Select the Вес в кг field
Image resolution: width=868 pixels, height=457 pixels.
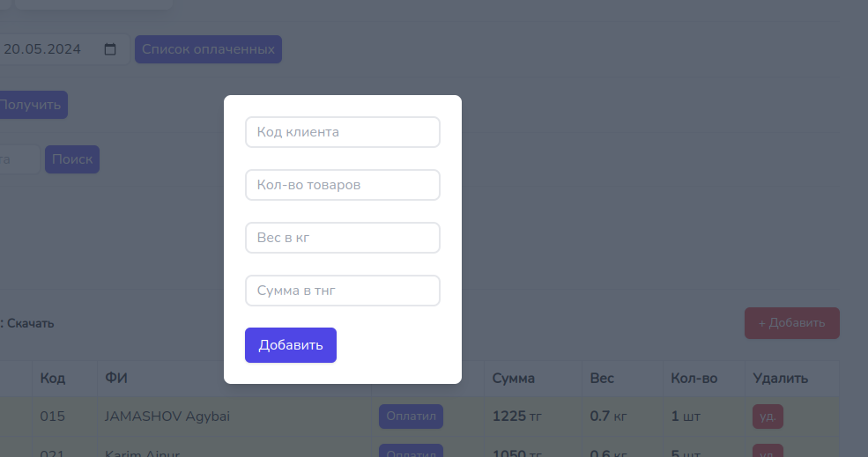coord(342,238)
